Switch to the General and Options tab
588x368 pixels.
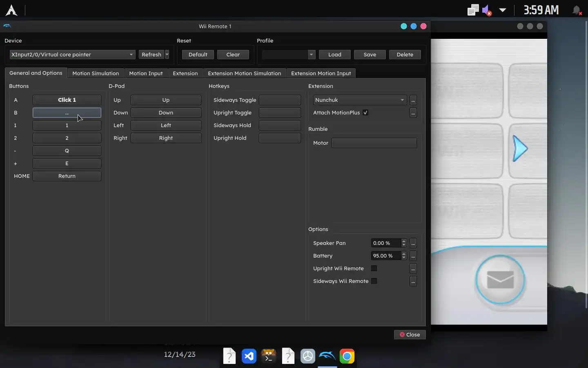[x=36, y=73]
